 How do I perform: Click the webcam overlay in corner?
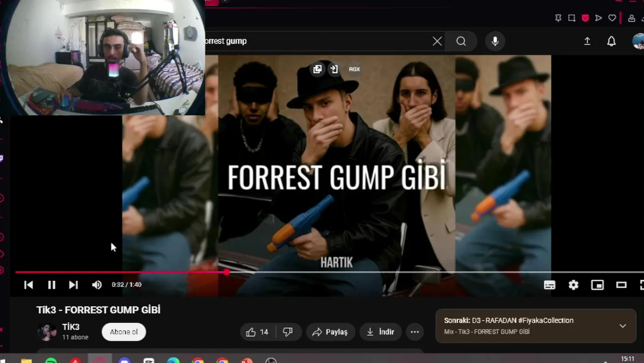click(103, 57)
